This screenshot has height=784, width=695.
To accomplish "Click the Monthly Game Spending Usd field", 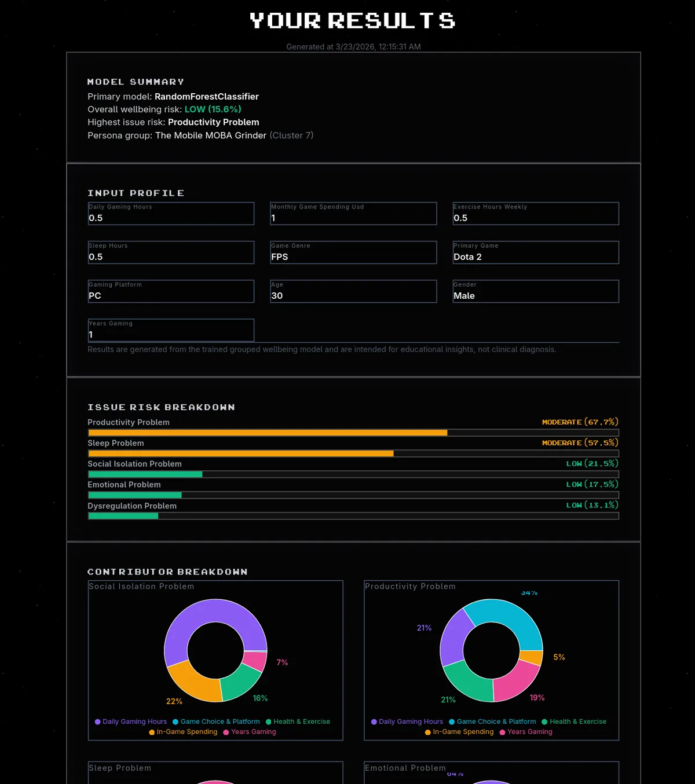I will tap(353, 213).
